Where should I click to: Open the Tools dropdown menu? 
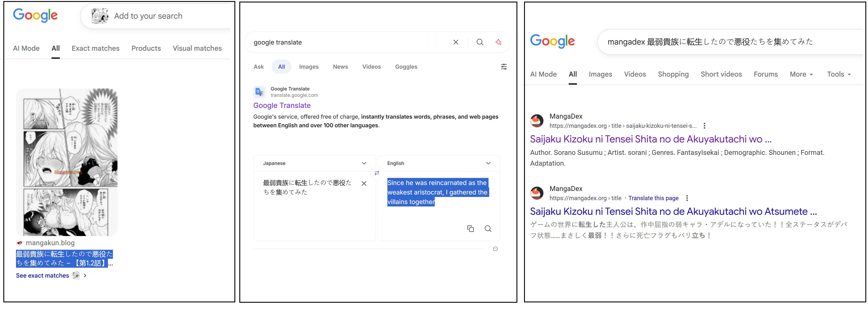pyautogui.click(x=838, y=74)
